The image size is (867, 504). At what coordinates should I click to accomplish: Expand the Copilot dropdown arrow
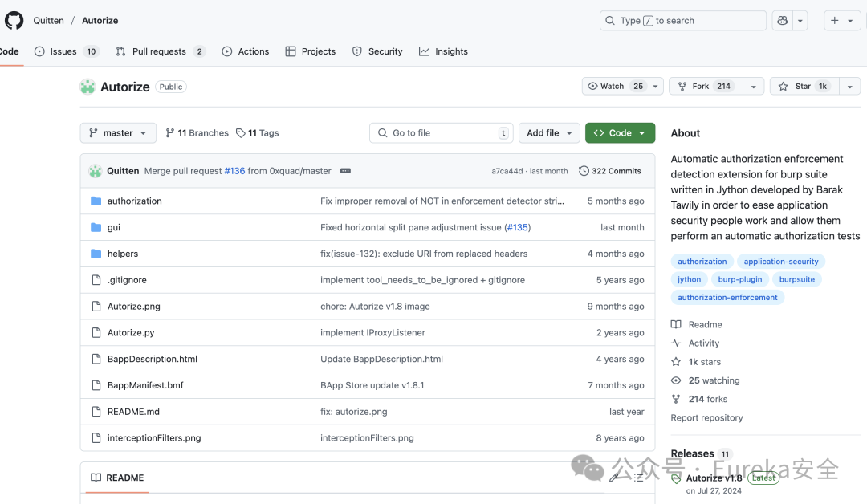point(800,20)
